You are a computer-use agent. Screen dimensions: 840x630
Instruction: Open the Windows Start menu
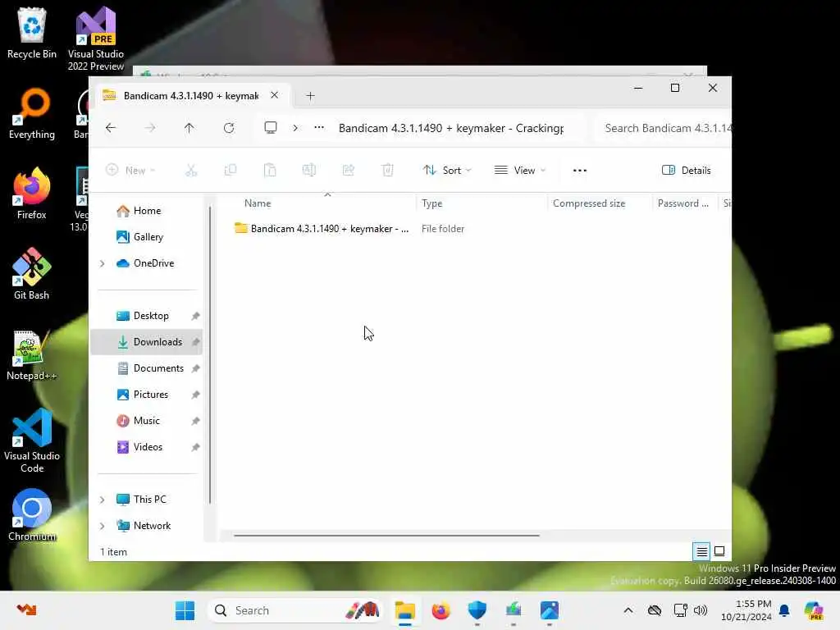coord(185,610)
